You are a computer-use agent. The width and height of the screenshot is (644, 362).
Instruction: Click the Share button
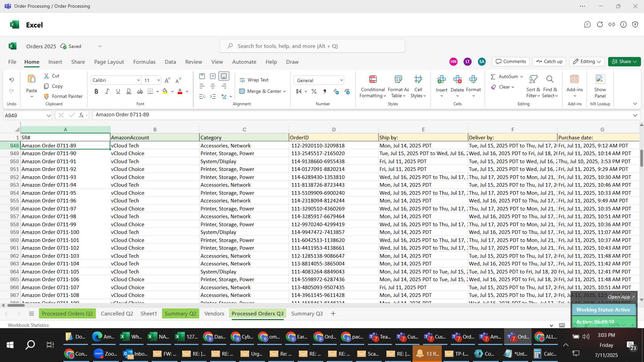tap(624, 62)
